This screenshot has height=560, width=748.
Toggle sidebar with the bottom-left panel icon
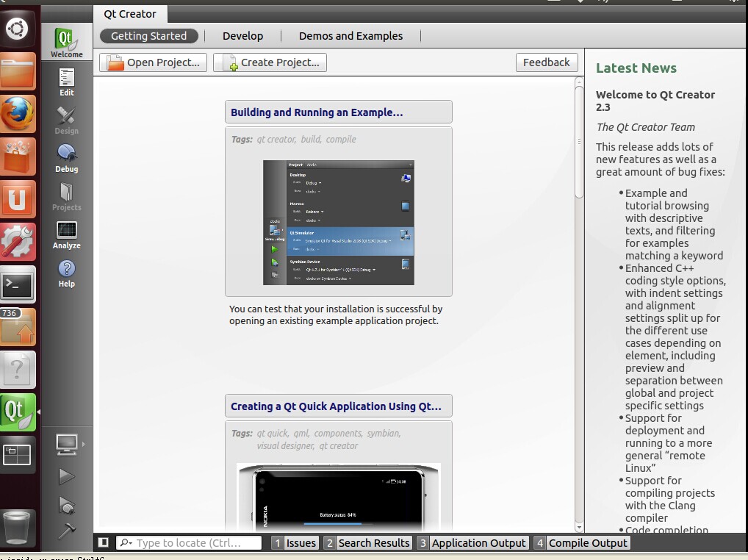(x=103, y=542)
